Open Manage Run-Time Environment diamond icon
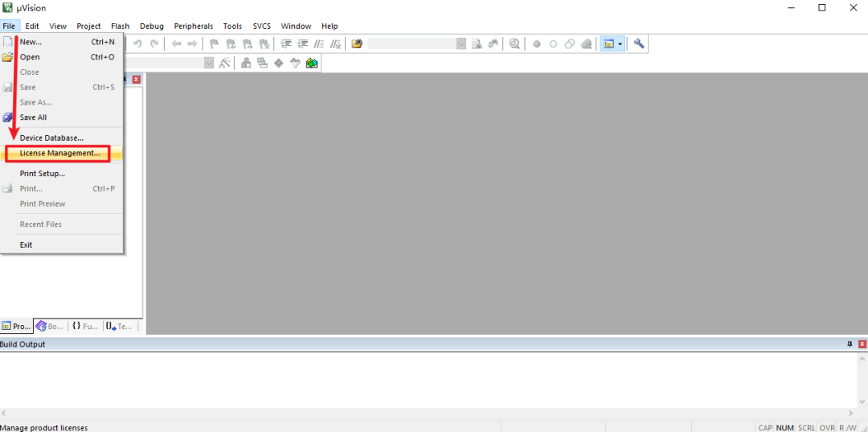 [x=279, y=63]
